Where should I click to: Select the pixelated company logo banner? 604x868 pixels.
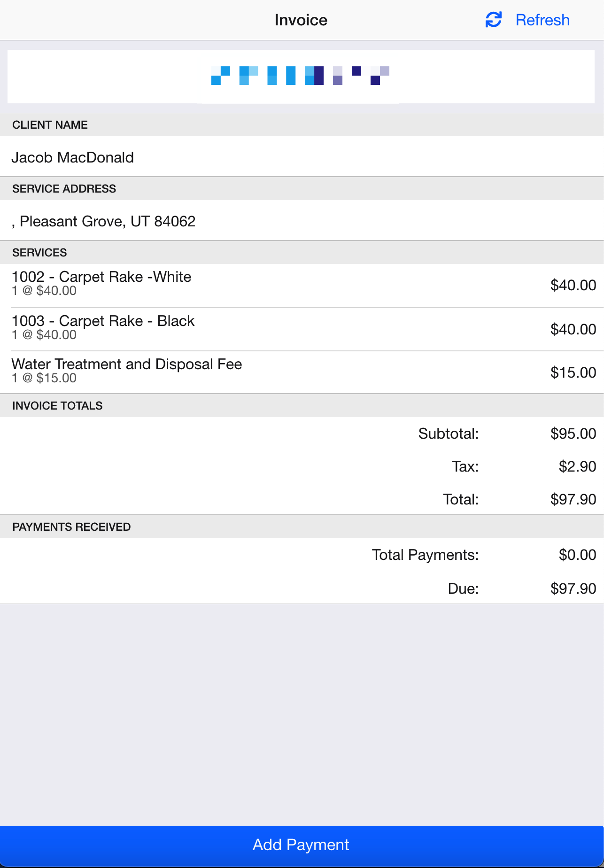click(301, 76)
